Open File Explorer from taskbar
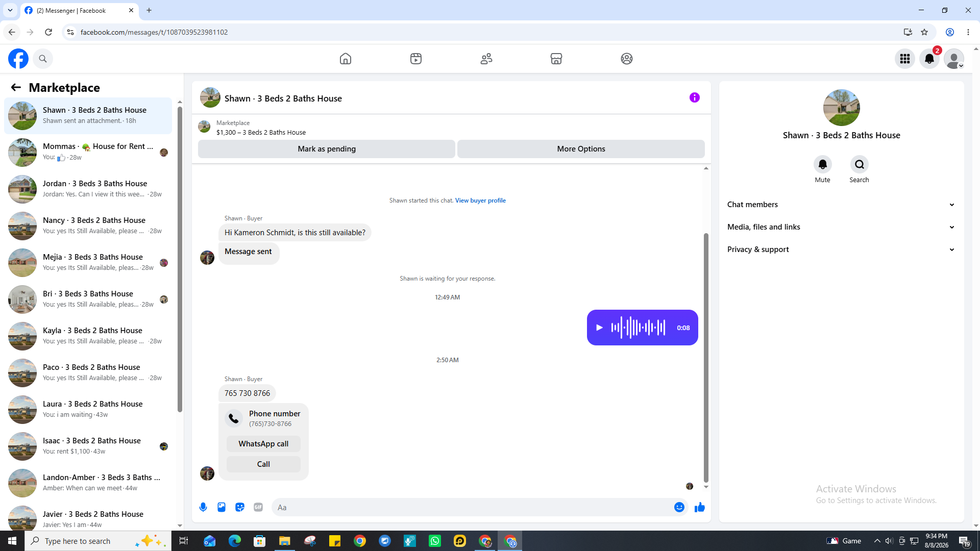980x551 pixels. point(284,541)
